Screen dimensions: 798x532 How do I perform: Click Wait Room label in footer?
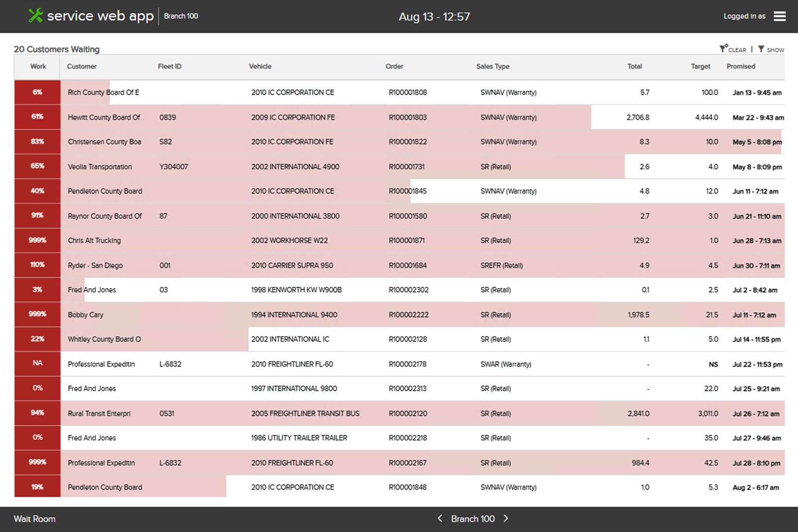[x=34, y=519]
